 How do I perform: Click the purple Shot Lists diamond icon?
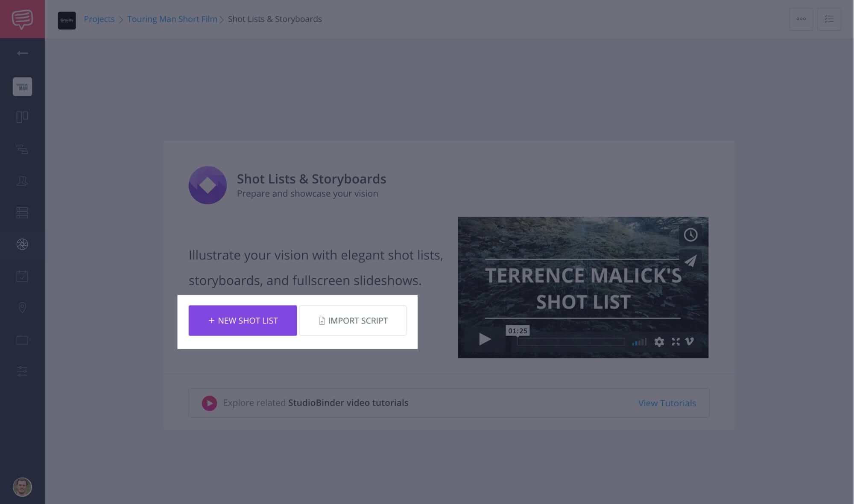click(x=208, y=185)
